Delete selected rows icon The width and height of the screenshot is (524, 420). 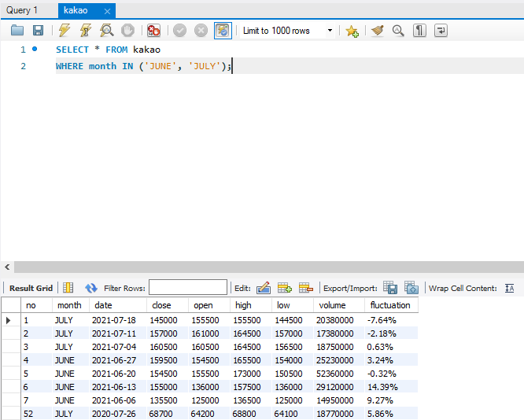306,288
